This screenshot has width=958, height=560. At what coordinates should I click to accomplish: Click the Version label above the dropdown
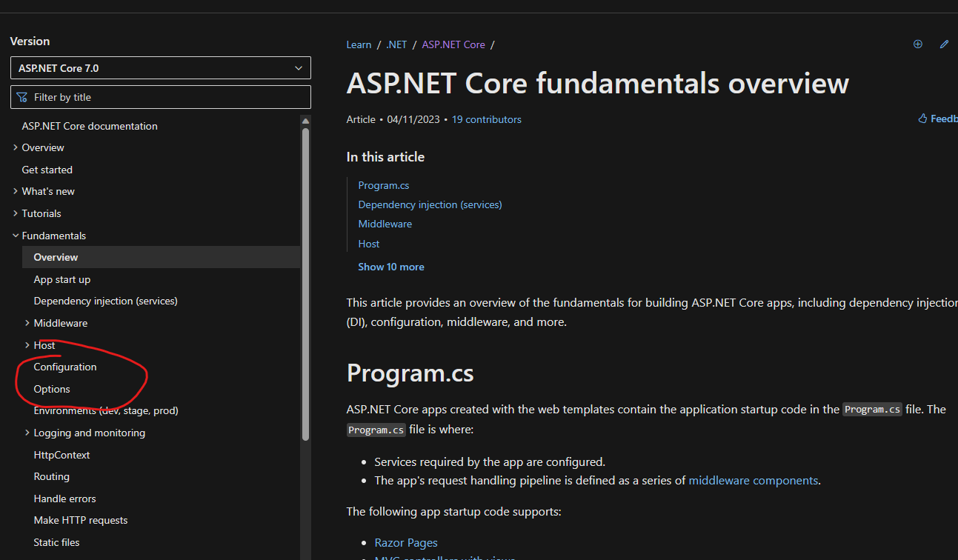pos(30,41)
